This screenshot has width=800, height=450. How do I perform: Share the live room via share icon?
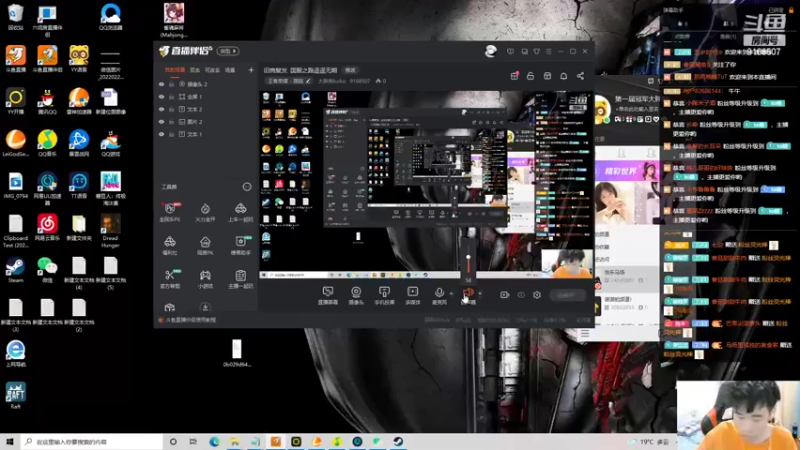581,76
